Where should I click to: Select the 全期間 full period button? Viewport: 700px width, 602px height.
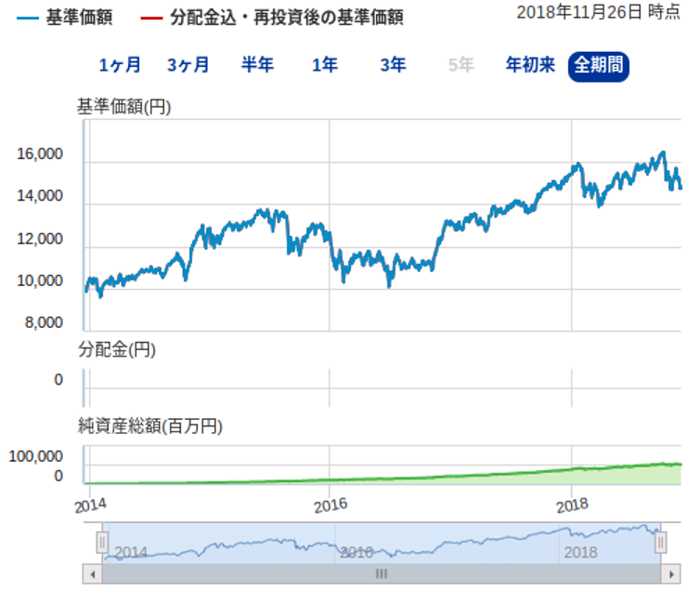(598, 65)
